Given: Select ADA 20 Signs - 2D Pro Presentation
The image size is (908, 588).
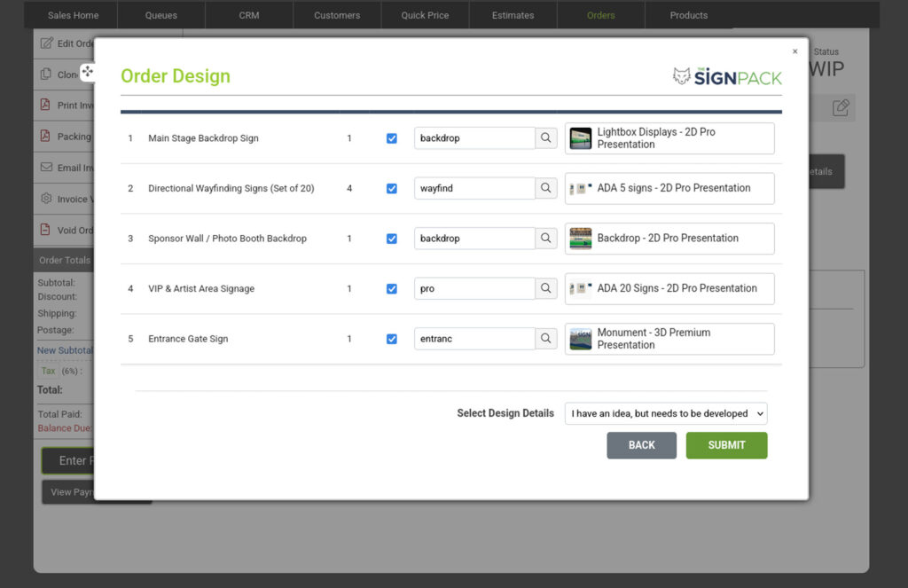Looking at the screenshot, I should (x=669, y=288).
